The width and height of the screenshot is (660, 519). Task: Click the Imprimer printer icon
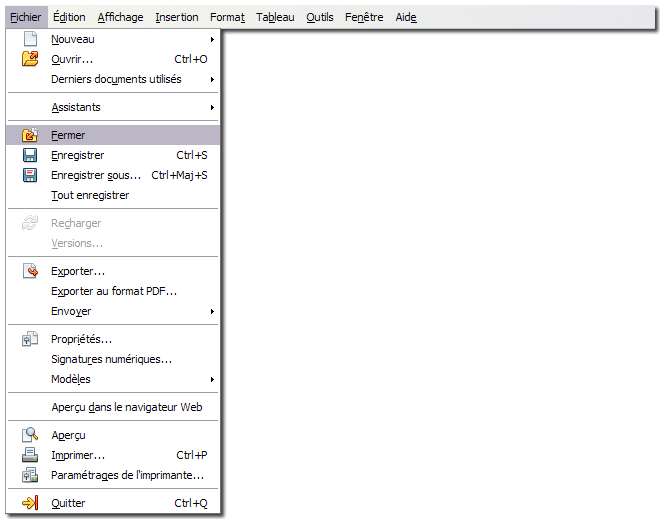coord(30,455)
